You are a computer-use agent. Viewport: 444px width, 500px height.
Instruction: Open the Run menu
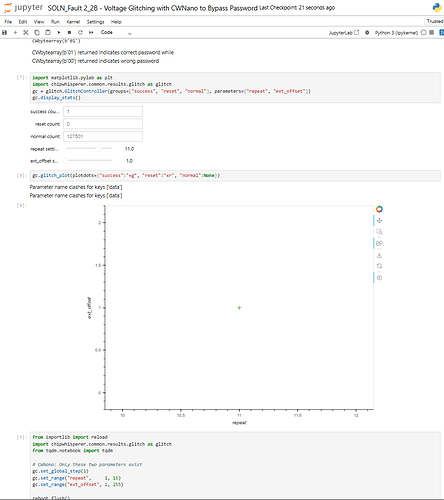55,22
